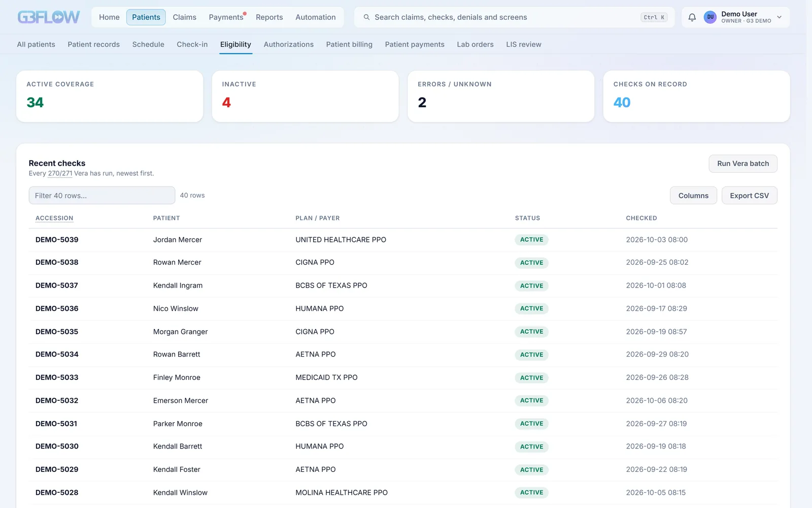The width and height of the screenshot is (812, 508).
Task: Click the DU user avatar
Action: pos(710,17)
